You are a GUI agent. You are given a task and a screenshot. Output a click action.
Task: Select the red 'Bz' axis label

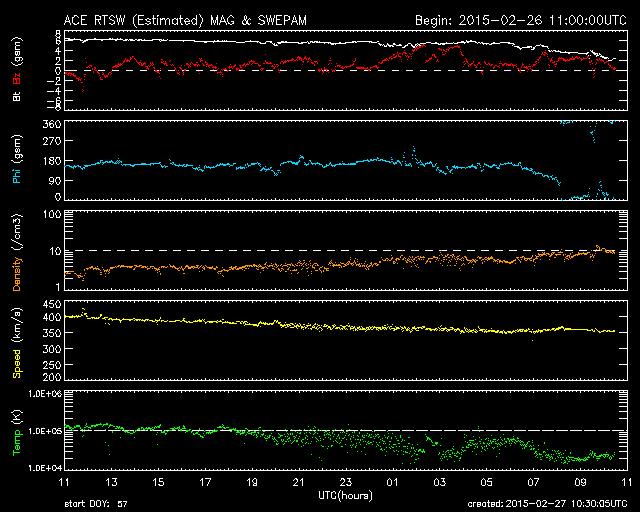point(17,79)
